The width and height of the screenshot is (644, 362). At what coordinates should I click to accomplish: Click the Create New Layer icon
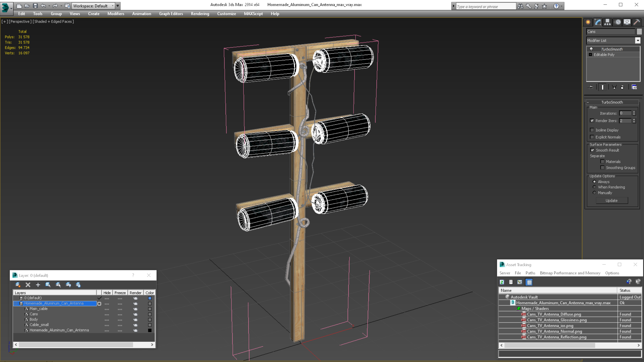coord(18,284)
